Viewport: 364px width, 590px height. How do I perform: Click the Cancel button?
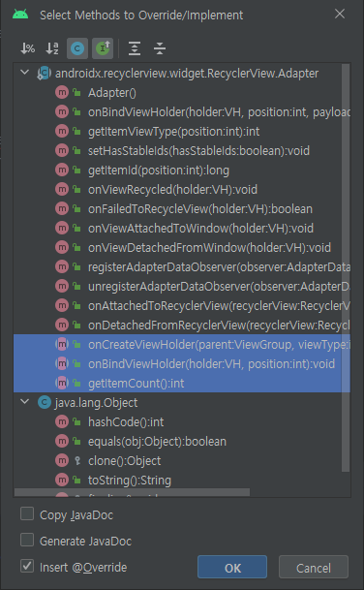[x=314, y=567]
